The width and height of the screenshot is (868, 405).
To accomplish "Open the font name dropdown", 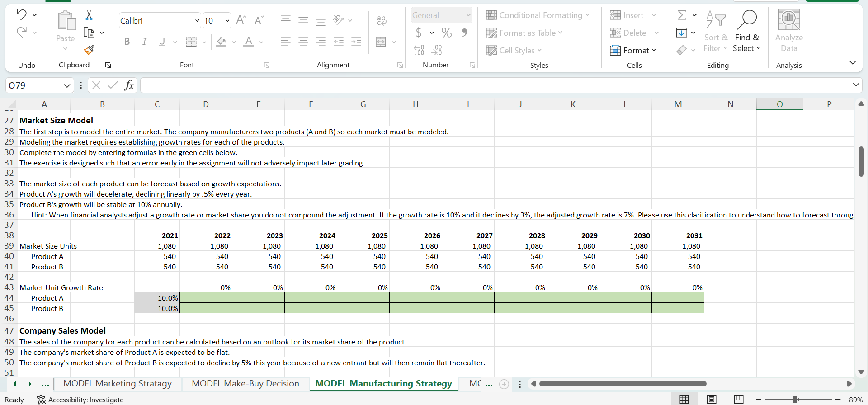I will [x=197, y=20].
